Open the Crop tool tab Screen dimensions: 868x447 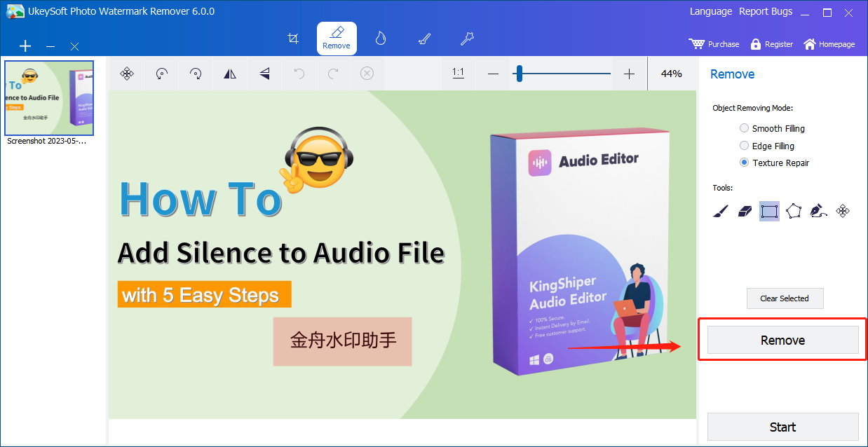(294, 39)
